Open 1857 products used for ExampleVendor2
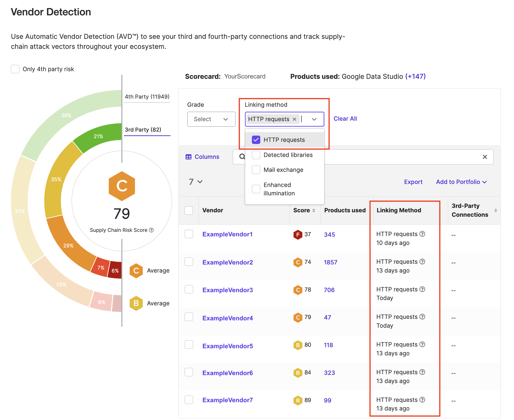 tap(330, 262)
